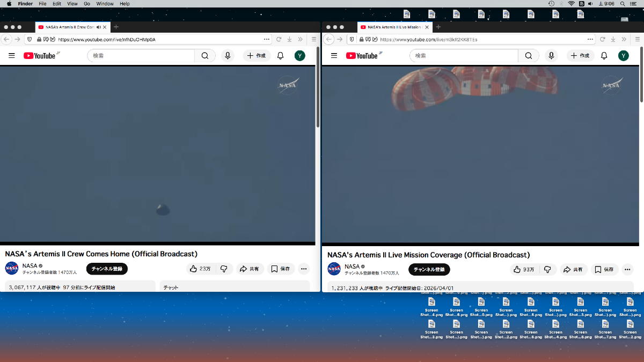Open File menu in menu bar
This screenshot has width=644, height=362.
(x=42, y=4)
